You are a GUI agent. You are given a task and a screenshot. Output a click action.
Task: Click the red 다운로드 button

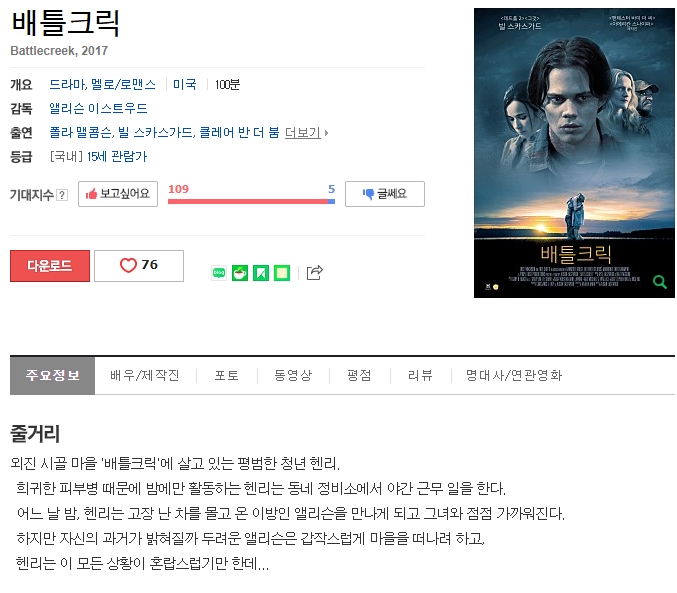(50, 266)
